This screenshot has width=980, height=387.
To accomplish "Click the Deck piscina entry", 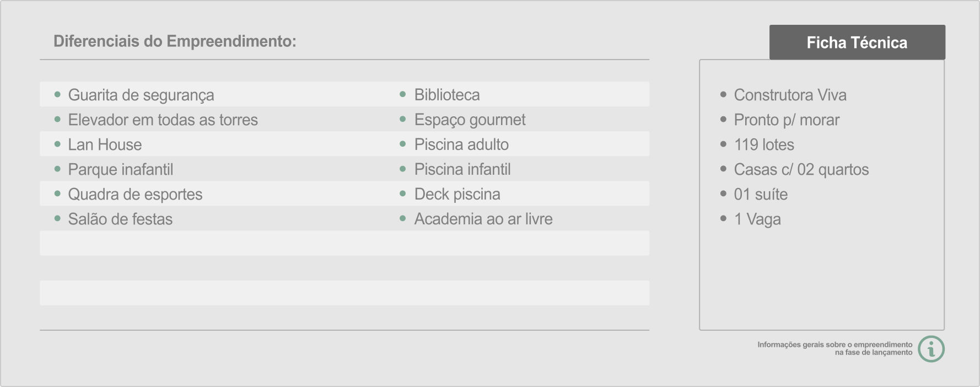I will [x=457, y=194].
